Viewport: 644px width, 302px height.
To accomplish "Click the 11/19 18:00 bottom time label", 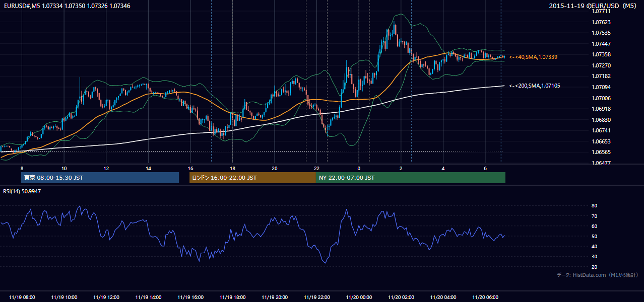I will pos(232,297).
